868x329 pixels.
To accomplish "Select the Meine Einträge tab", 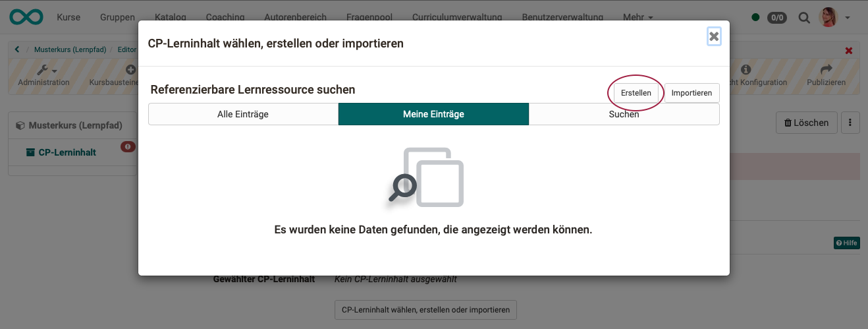I will [433, 114].
